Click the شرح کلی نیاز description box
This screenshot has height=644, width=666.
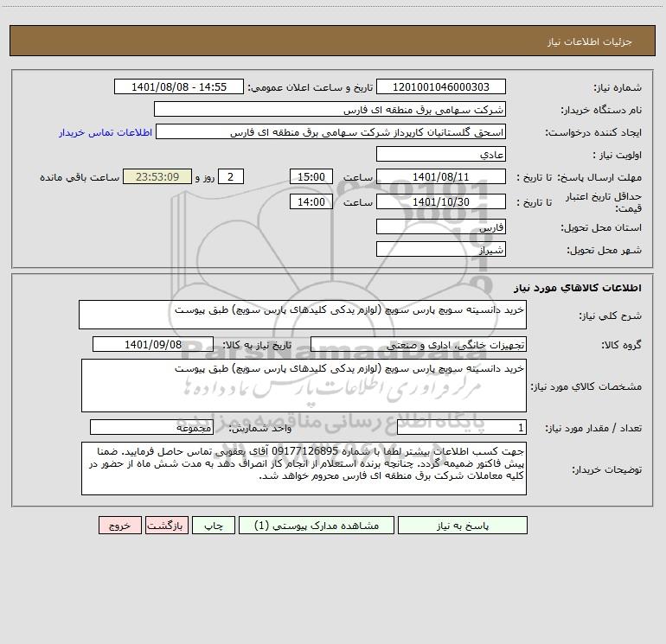[303, 315]
